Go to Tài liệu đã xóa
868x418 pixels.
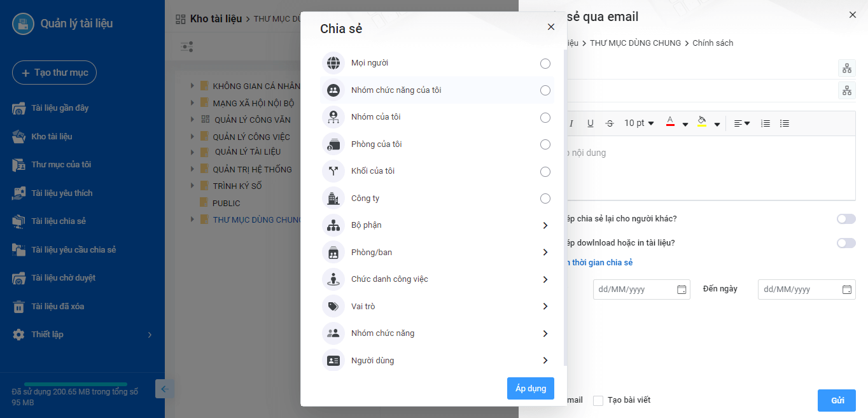[58, 307]
